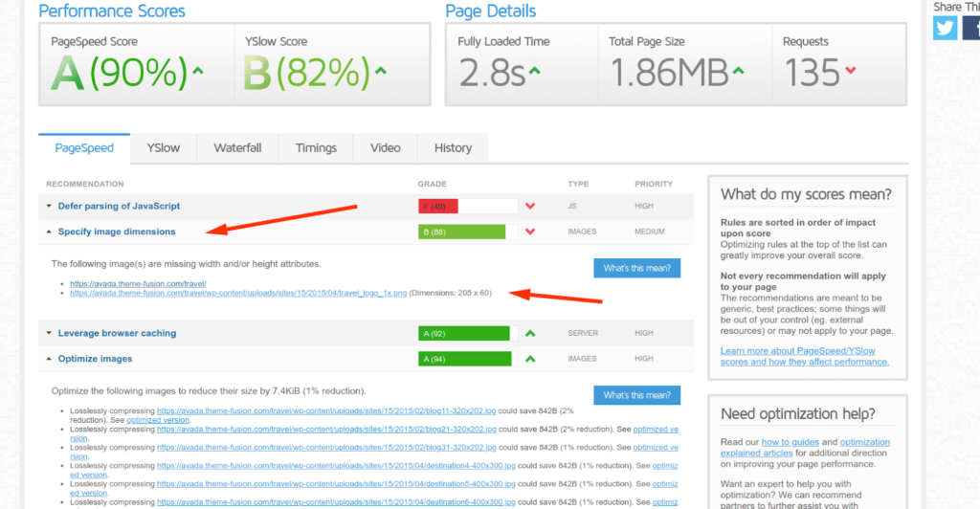The height and width of the screenshot is (509, 980).
Task: Click the Page Details heading
Action: 491,11
